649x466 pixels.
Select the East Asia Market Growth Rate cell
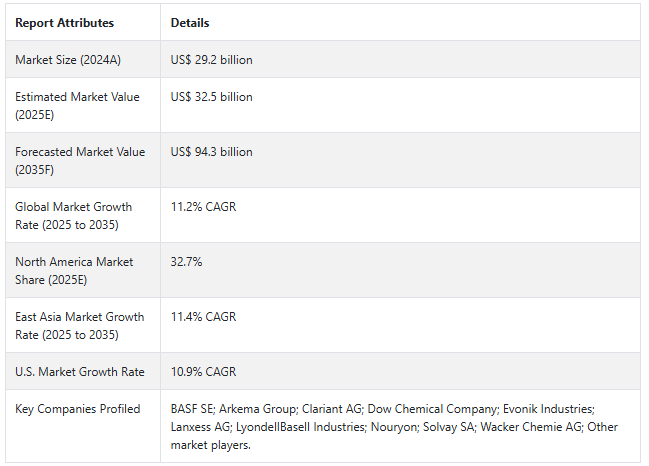click(x=79, y=325)
